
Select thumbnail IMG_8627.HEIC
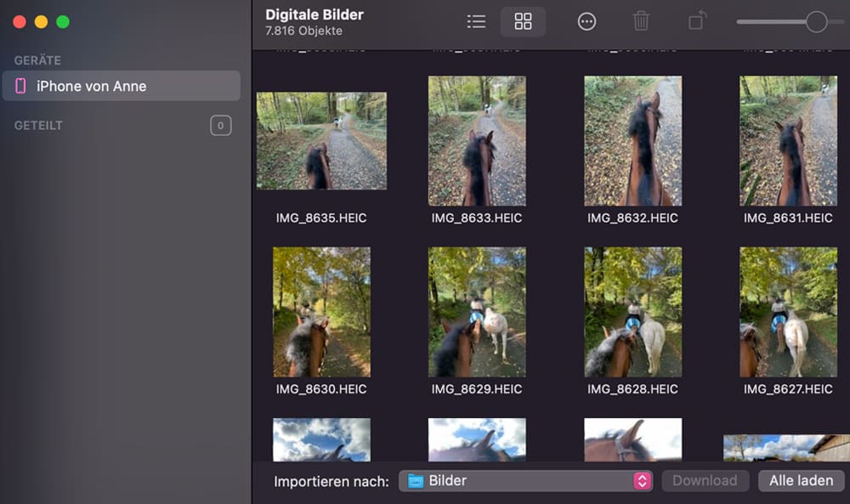pyautogui.click(x=788, y=312)
